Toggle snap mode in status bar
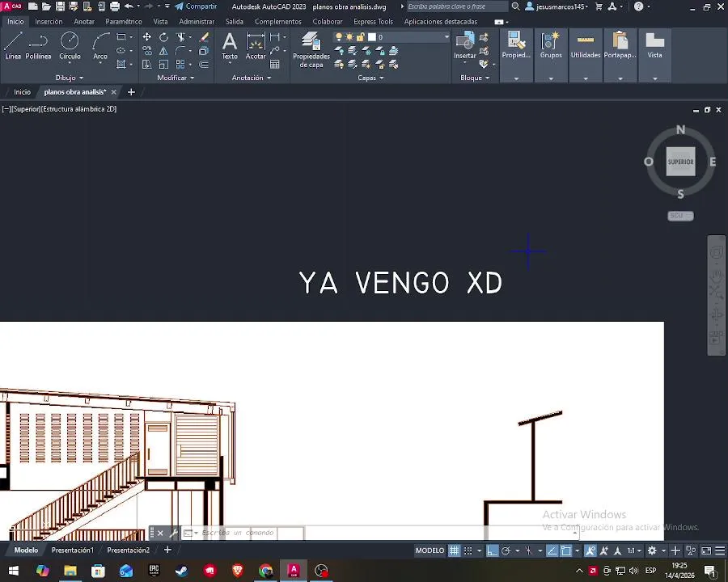The image size is (728, 582). click(468, 550)
